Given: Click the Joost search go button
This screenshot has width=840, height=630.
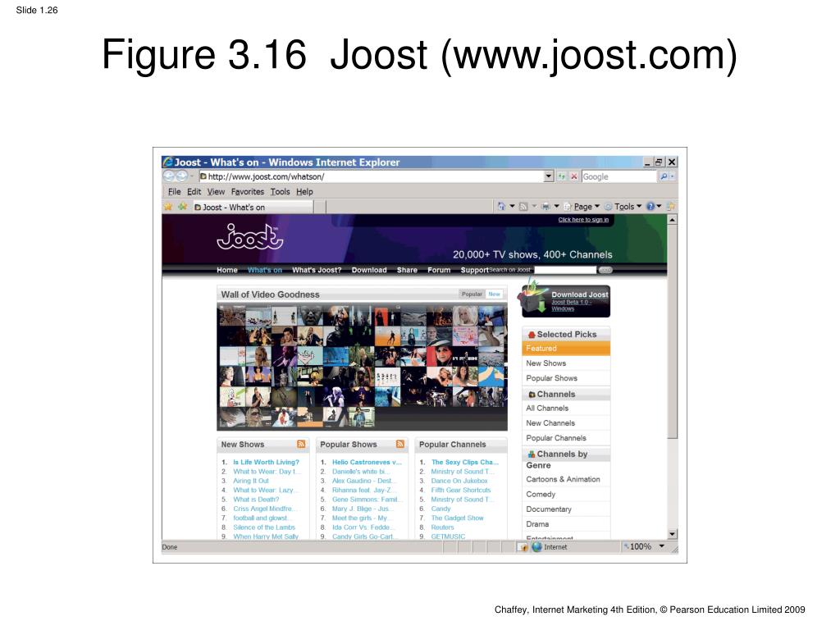Looking at the screenshot, I should 605,270.
